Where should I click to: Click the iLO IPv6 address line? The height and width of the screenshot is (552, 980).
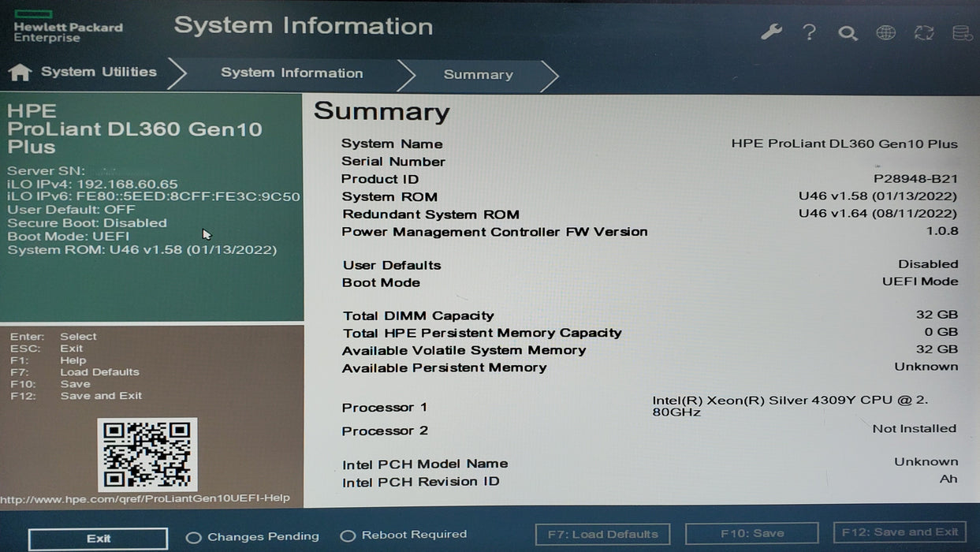tap(154, 196)
